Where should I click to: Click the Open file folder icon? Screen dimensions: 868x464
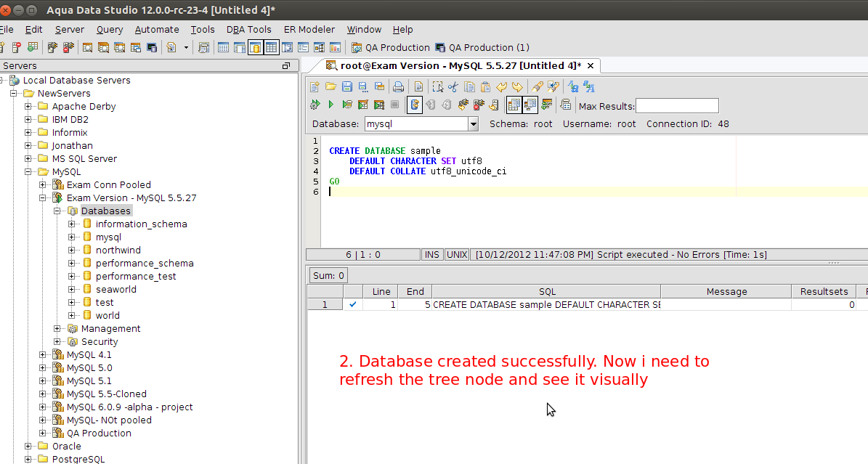tap(331, 87)
